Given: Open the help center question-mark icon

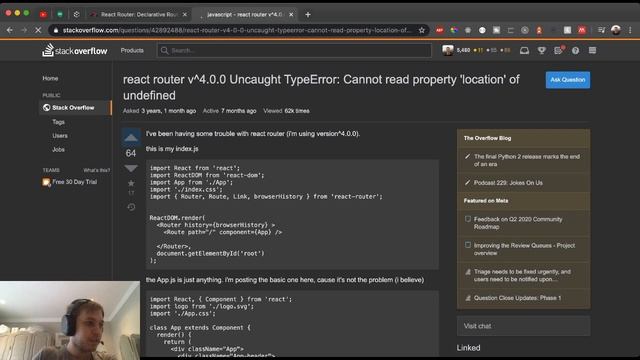Looking at the screenshot, I should coord(576,51).
